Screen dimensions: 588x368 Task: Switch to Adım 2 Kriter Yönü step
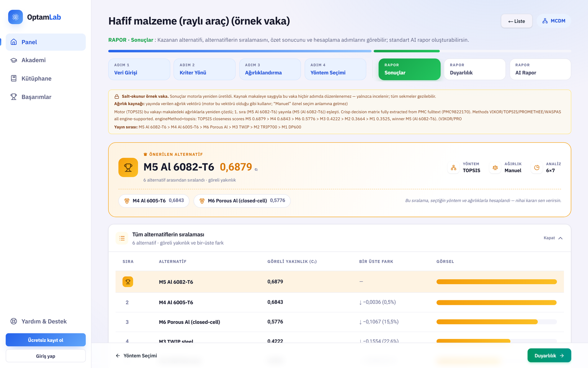click(x=204, y=69)
